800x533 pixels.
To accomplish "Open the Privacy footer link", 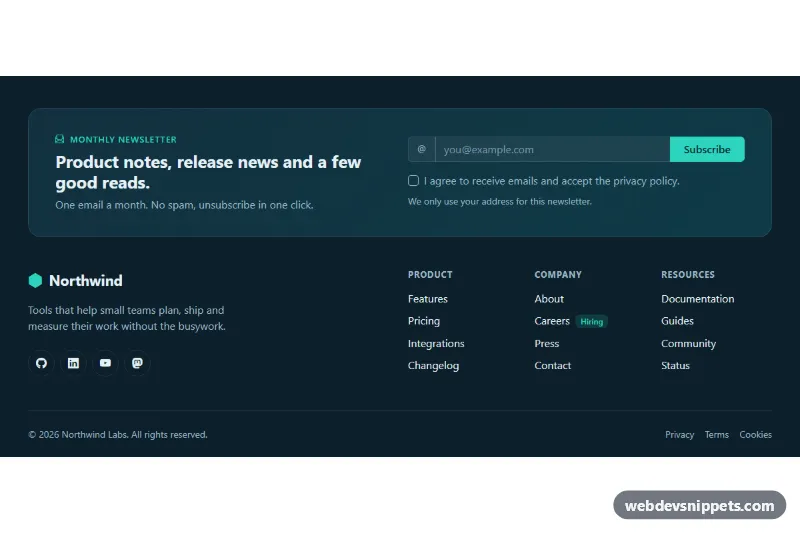I will point(680,435).
